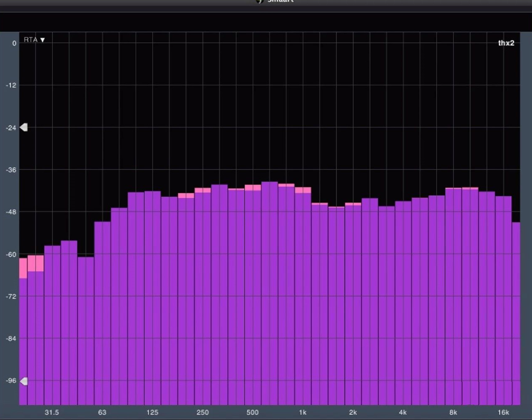Click the -12 dB axis label
532x420 pixels.
11,85
